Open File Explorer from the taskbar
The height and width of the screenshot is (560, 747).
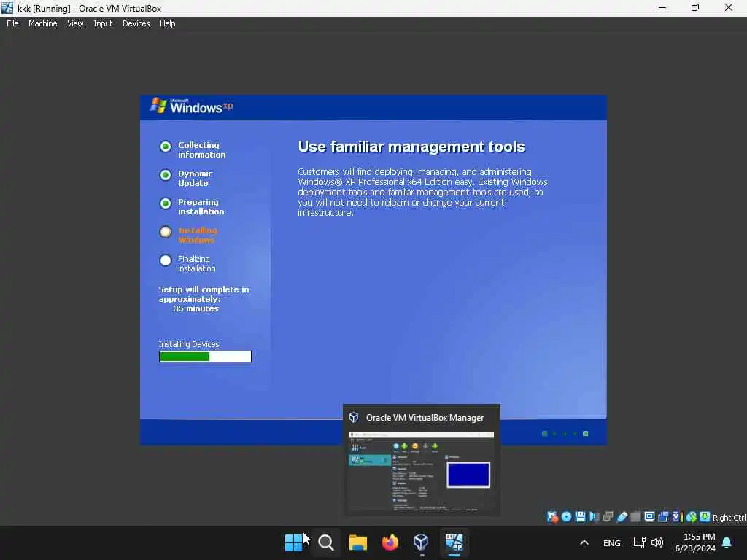point(357,542)
